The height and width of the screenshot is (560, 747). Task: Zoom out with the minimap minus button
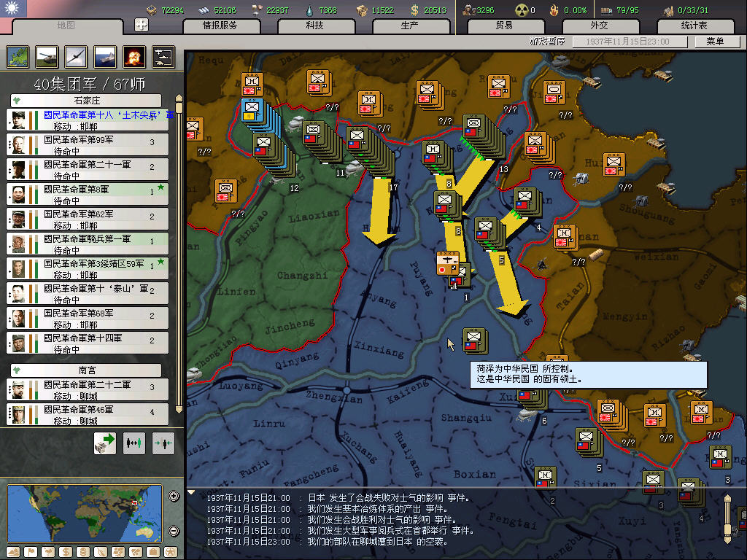click(174, 531)
